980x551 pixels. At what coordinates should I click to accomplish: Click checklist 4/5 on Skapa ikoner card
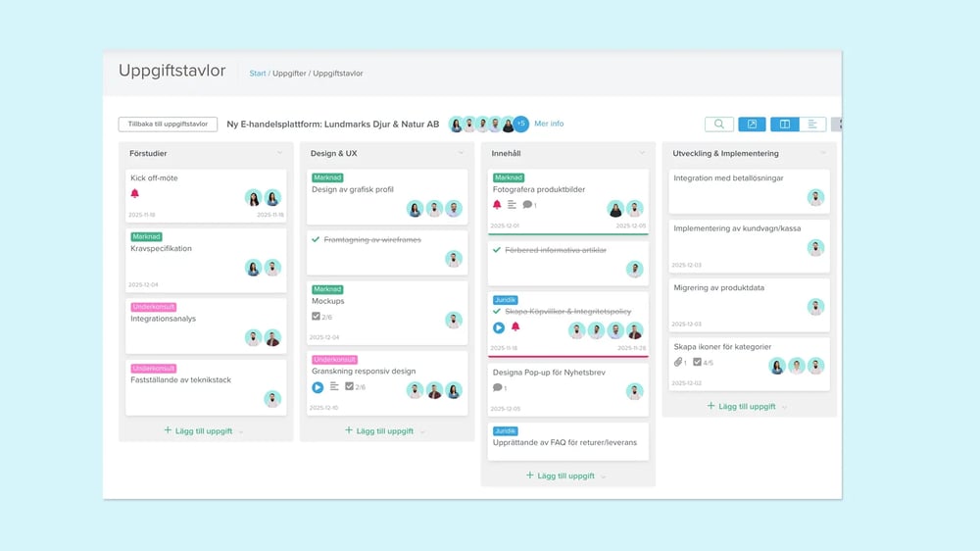tap(698, 363)
